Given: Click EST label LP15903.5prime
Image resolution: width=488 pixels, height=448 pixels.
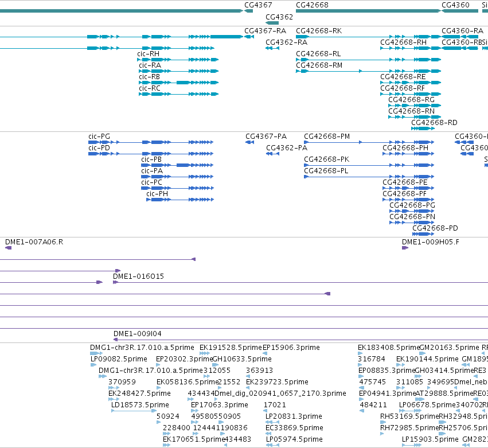Looking at the screenshot, I should pos(430,439).
